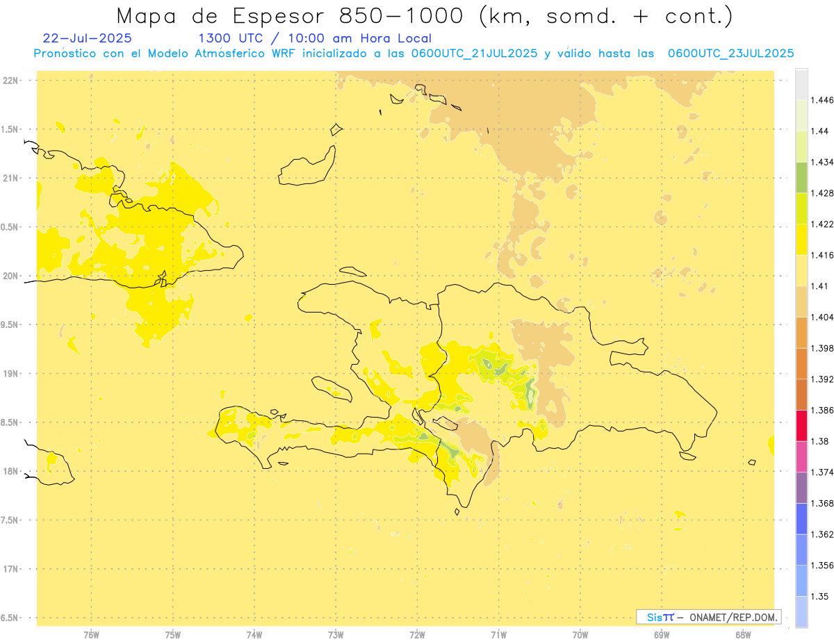Click the '19N' latitude label

(x=10, y=374)
